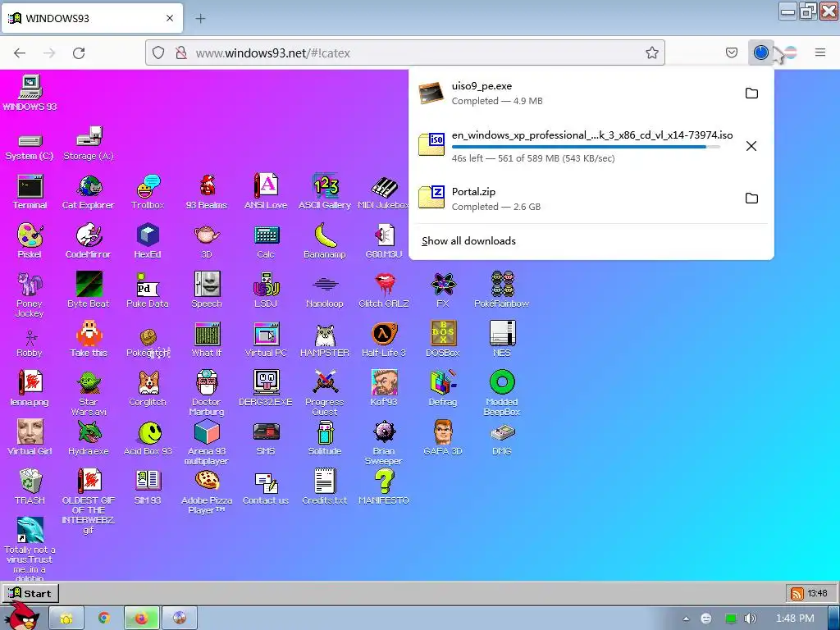Viewport: 840px width, 630px height.
Task: Cancel the Windows XP iso download
Action: point(751,146)
